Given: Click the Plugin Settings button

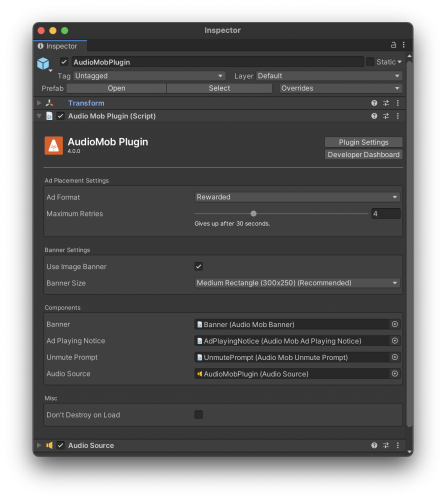Looking at the screenshot, I should [364, 142].
